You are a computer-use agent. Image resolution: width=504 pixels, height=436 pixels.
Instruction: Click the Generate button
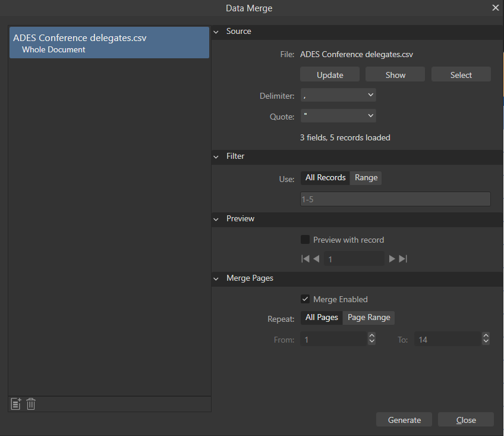pos(404,419)
